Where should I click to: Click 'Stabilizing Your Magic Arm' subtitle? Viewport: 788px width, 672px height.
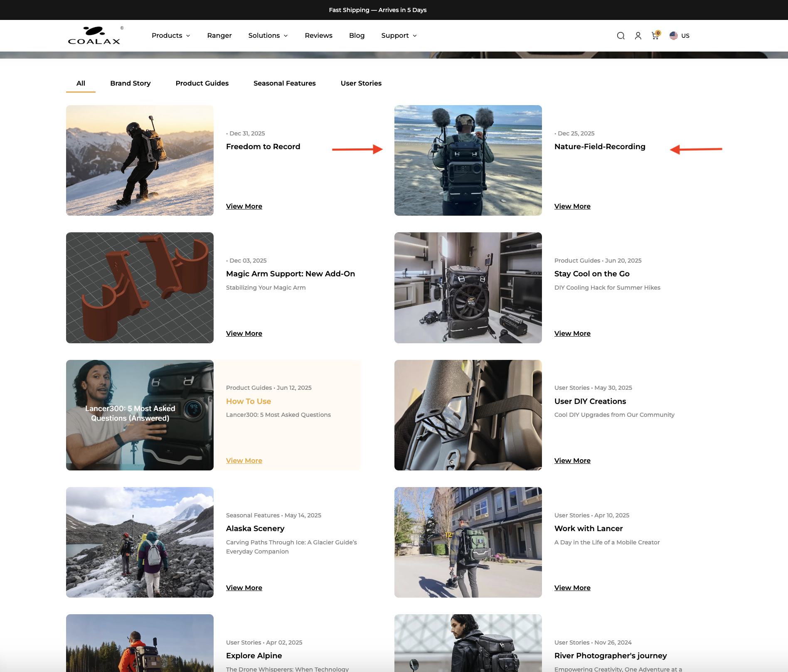pos(266,288)
